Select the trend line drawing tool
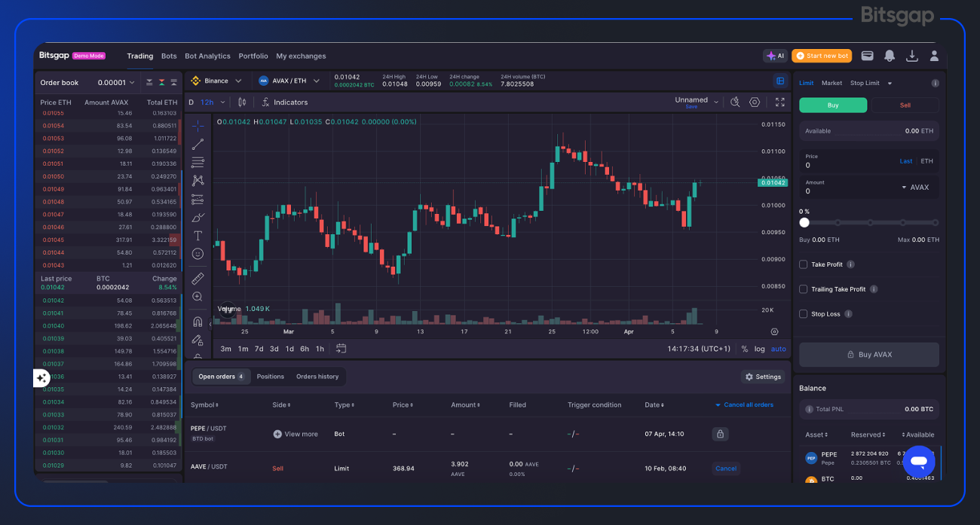980x525 pixels. [x=198, y=144]
